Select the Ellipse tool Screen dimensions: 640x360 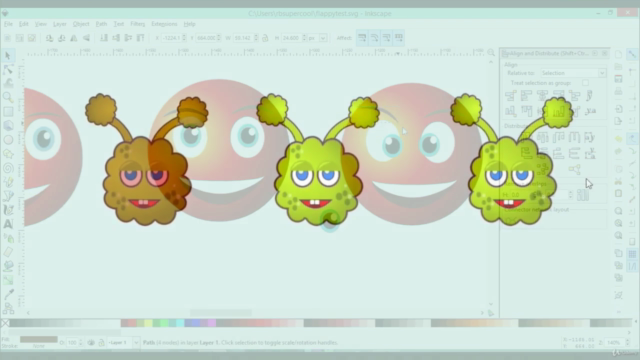pos(8,140)
